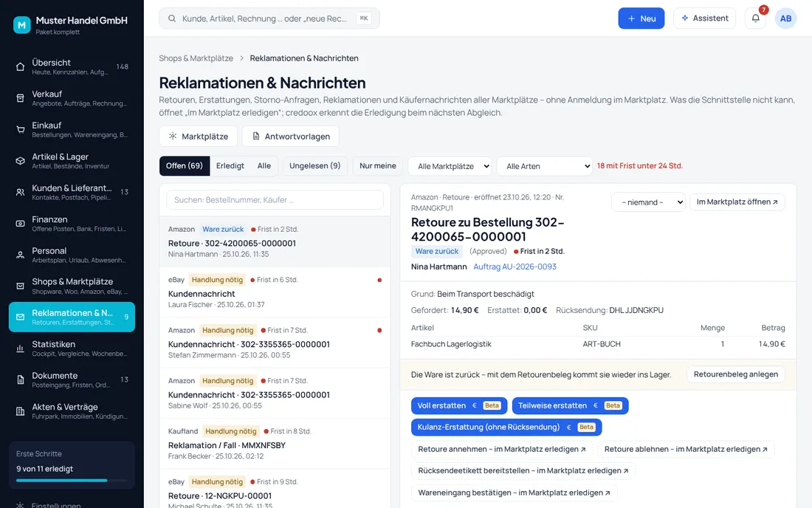812x508 pixels.
Task: Focus the global search field
Action: click(269, 18)
